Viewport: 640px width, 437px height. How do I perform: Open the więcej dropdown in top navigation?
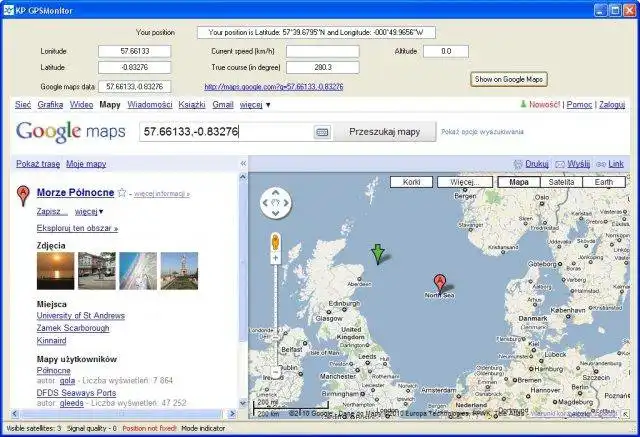coord(255,104)
